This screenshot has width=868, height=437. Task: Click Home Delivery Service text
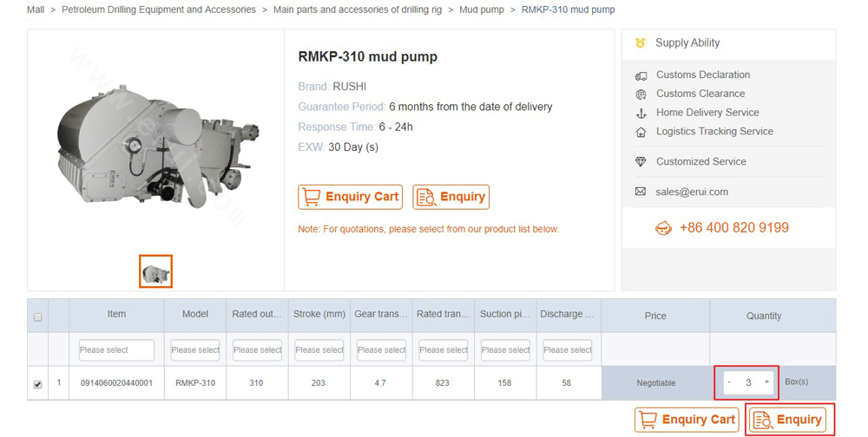(x=707, y=113)
